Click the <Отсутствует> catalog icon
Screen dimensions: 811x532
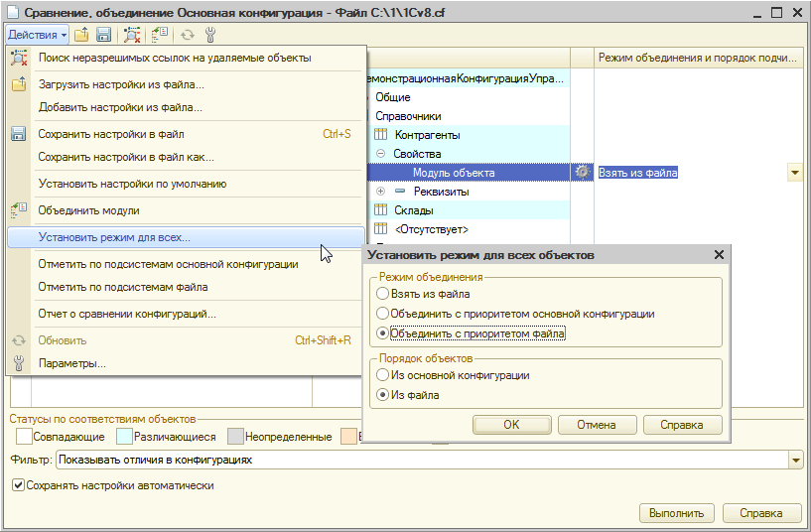(380, 228)
